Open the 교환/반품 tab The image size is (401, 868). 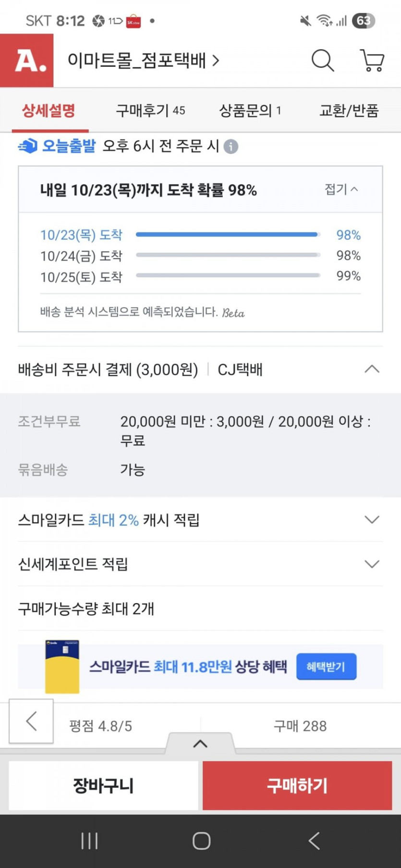[x=349, y=111]
